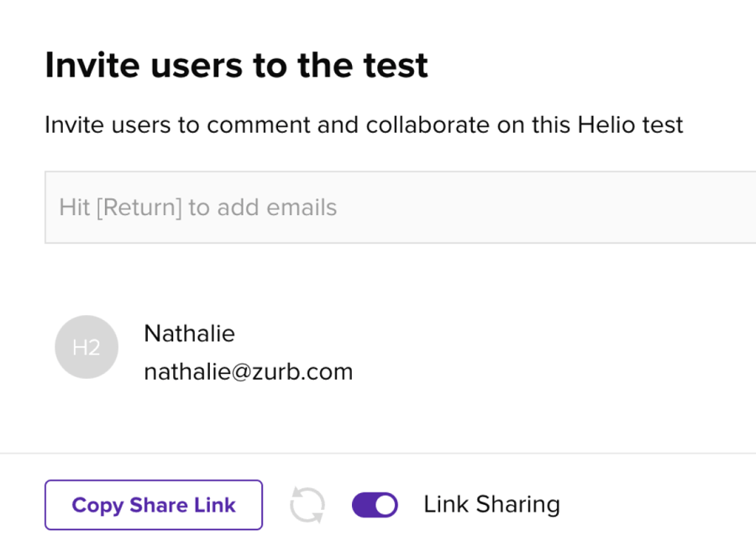This screenshot has width=756, height=552.
Task: Toggle the Link Sharing switch
Action: [x=375, y=505]
